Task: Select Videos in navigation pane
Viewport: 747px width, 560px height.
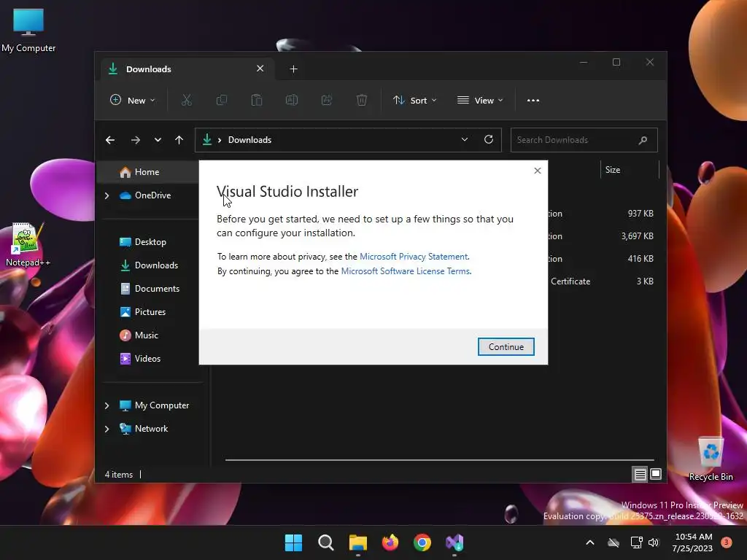Action: pos(147,359)
